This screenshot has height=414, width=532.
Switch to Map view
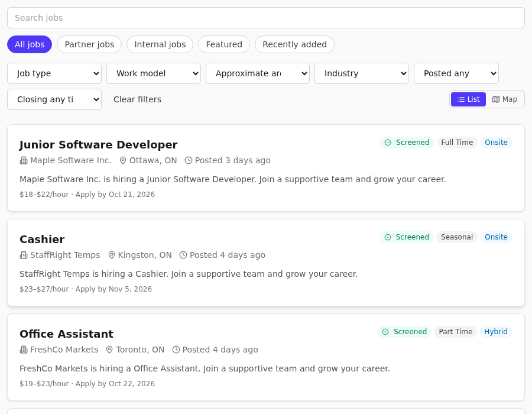coord(505,99)
